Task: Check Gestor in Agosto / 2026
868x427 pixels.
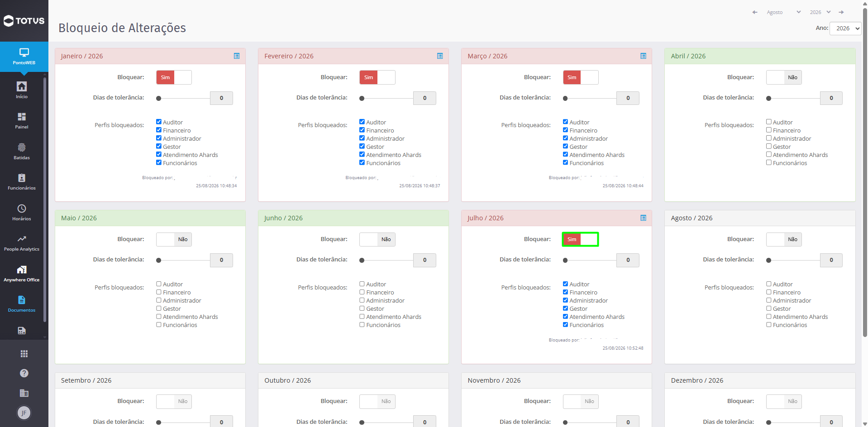Action: (x=769, y=308)
